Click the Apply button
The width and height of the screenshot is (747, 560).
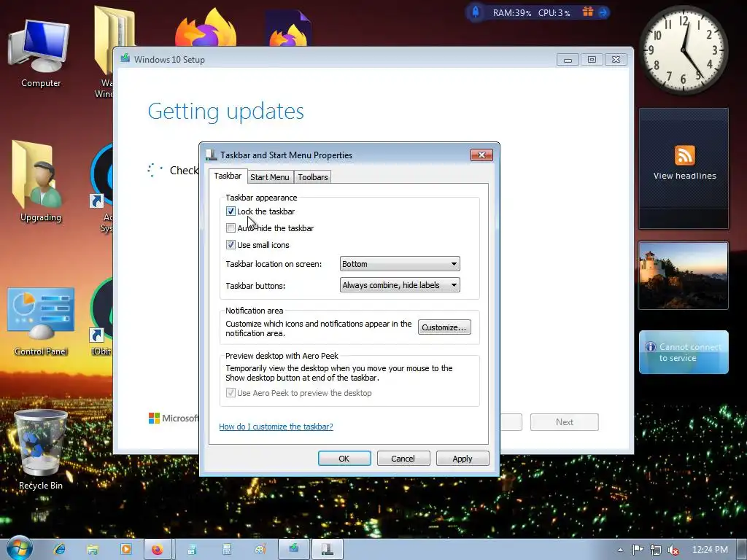click(462, 459)
